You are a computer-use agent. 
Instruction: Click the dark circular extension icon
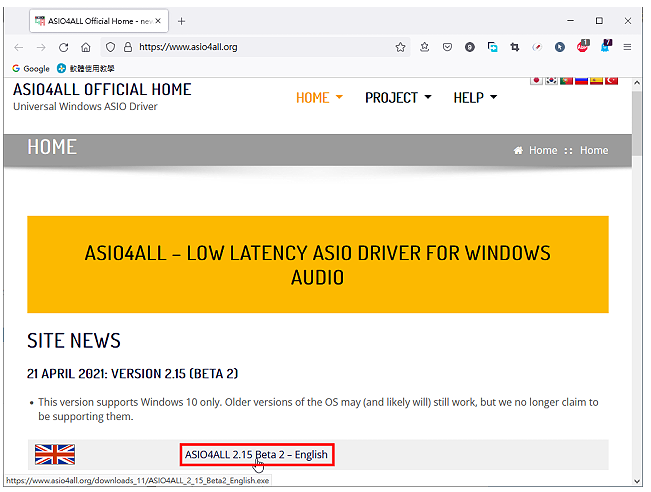[x=470, y=47]
